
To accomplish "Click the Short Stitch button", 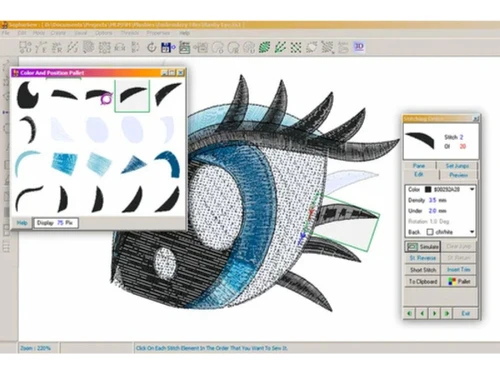I will [423, 270].
